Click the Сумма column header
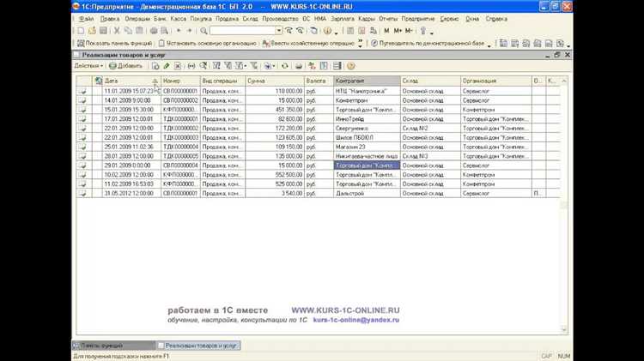 click(275, 81)
